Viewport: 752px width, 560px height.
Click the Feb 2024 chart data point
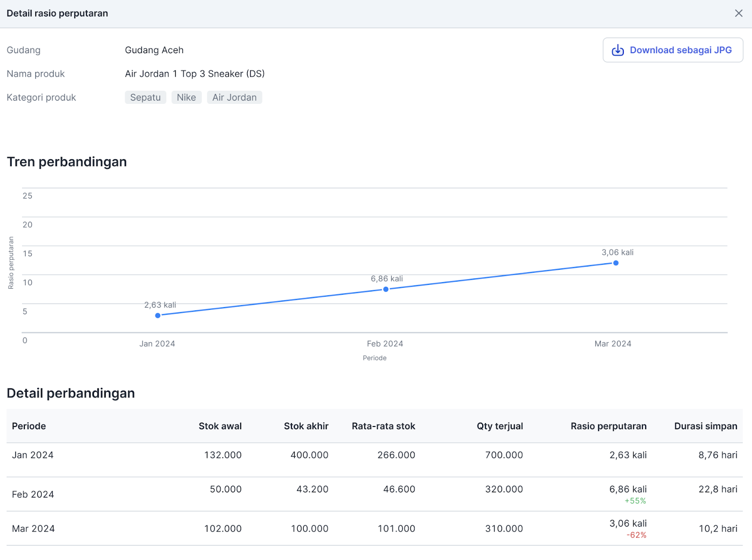pyautogui.click(x=386, y=289)
